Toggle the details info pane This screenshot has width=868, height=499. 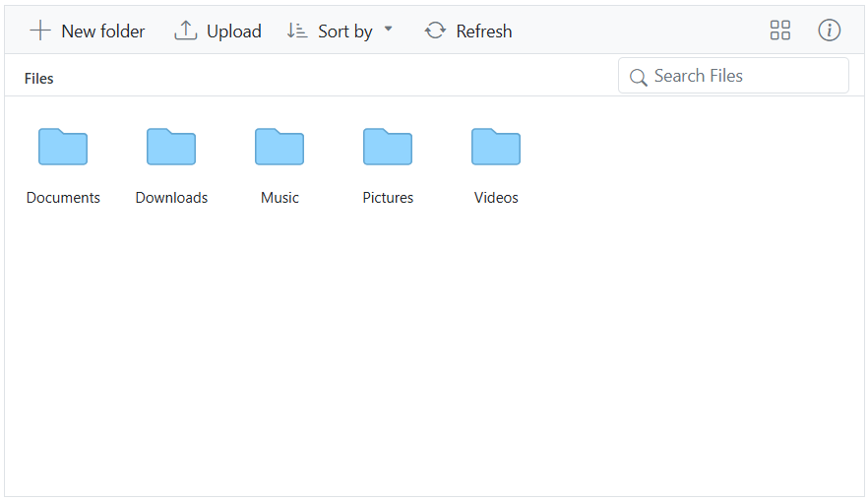coord(830,31)
